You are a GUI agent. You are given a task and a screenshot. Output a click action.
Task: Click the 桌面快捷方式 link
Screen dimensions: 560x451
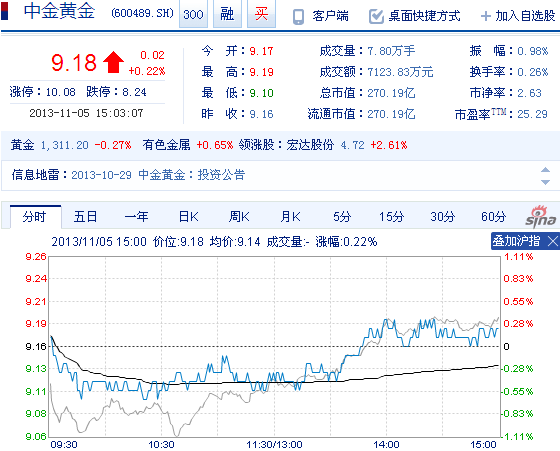(x=424, y=16)
